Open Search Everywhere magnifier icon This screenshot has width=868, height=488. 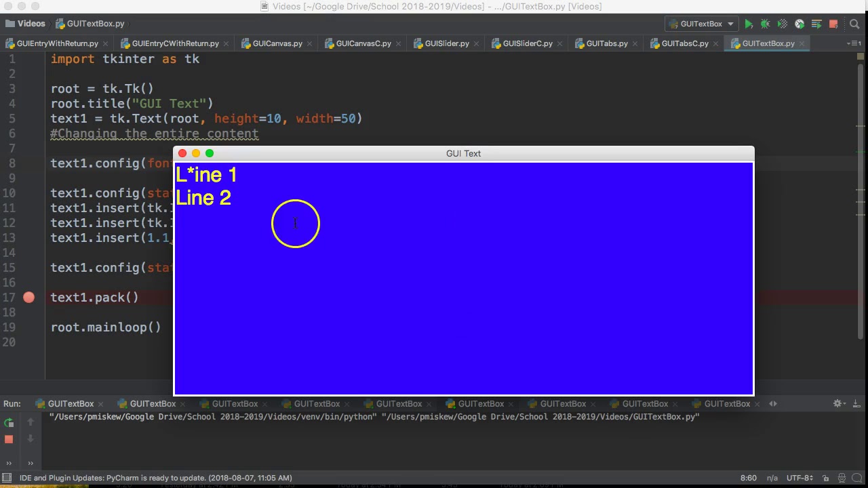coord(854,24)
